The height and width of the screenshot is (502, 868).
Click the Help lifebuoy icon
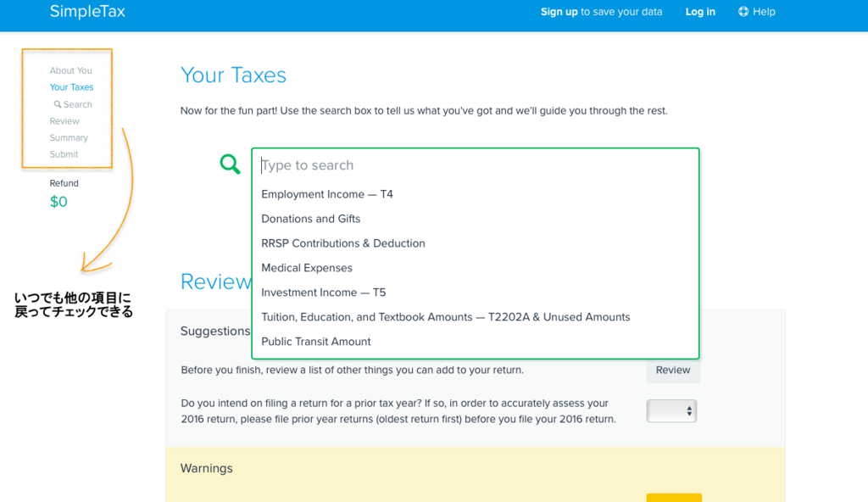pos(743,12)
